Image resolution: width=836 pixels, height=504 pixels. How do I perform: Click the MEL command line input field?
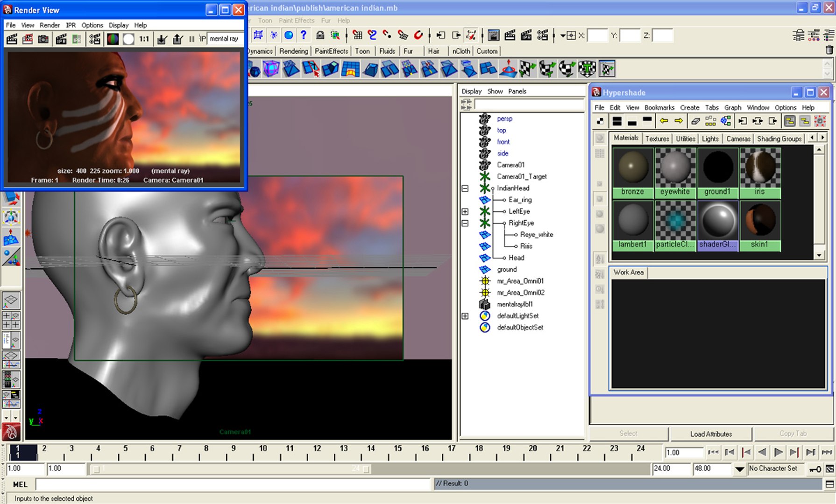(233, 484)
